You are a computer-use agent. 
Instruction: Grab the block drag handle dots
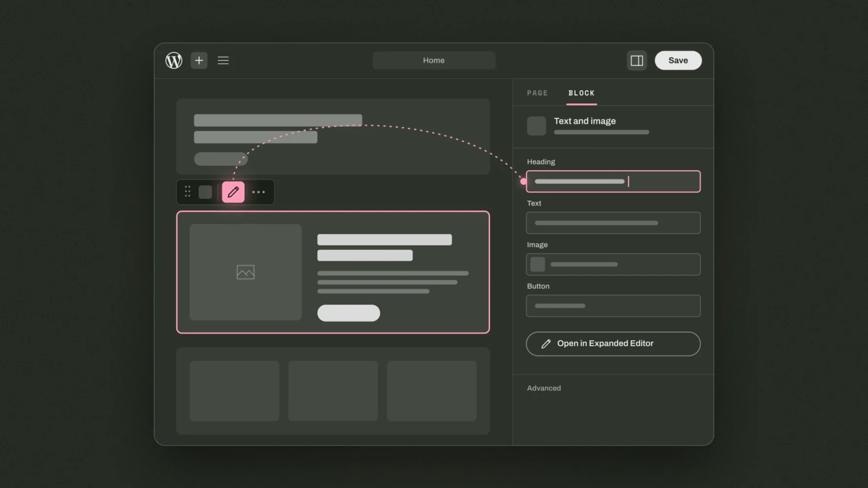(x=187, y=192)
